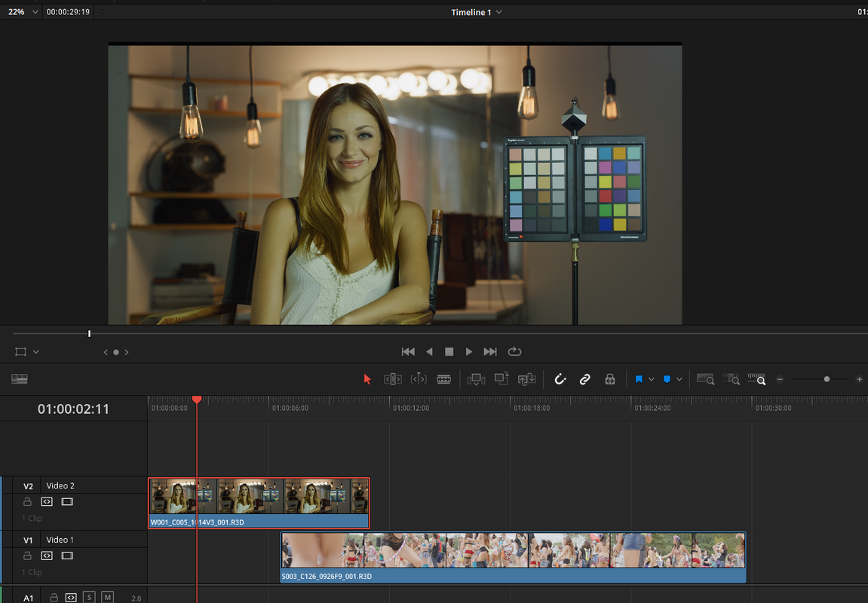
Task: Toggle the Position Lock
Action: pos(610,379)
